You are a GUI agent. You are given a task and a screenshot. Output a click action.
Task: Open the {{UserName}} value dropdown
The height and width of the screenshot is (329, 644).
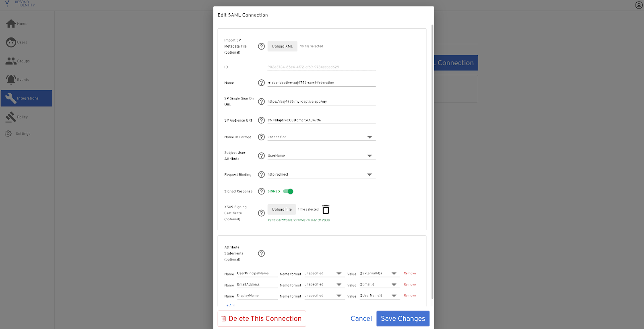click(380, 296)
